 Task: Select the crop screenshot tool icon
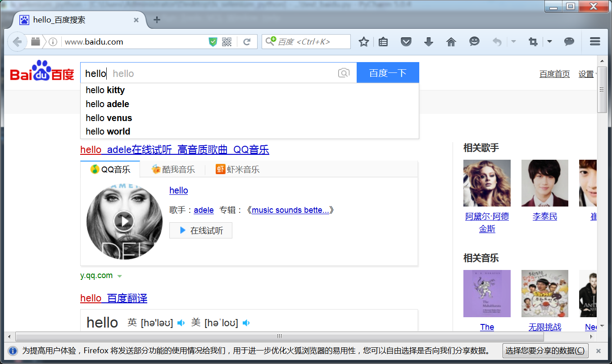[533, 42]
